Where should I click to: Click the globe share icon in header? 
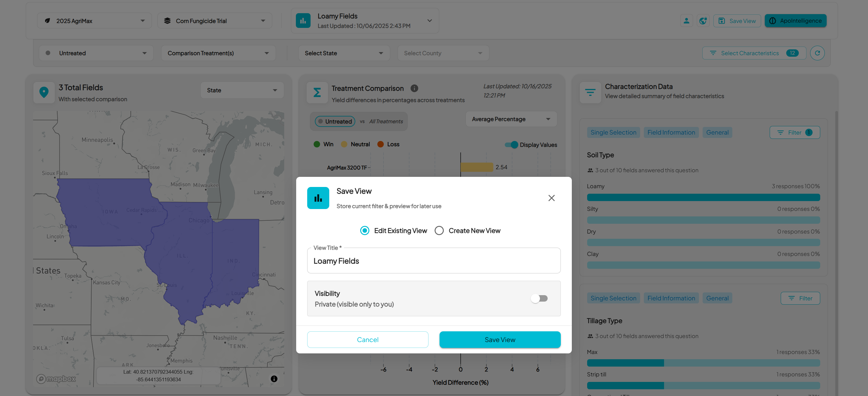(x=703, y=21)
